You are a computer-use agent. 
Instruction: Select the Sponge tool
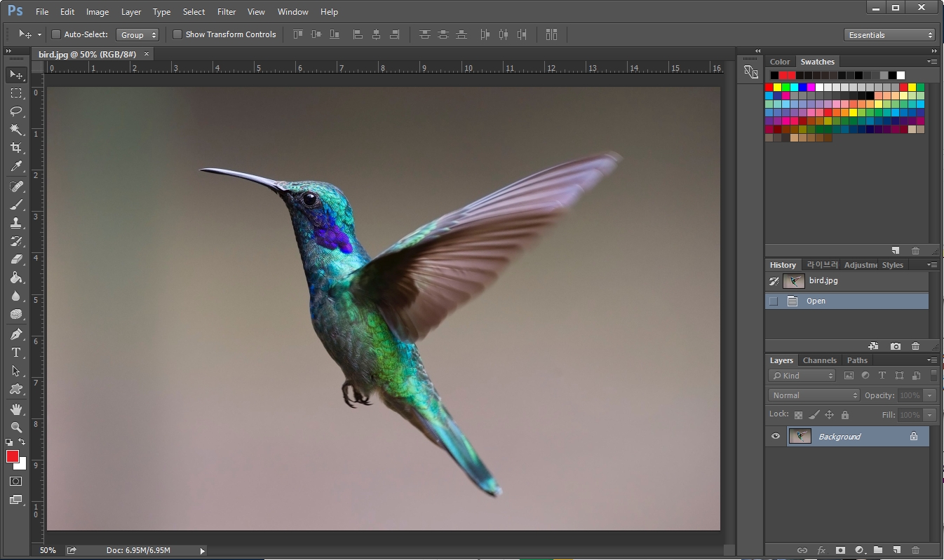tap(16, 314)
